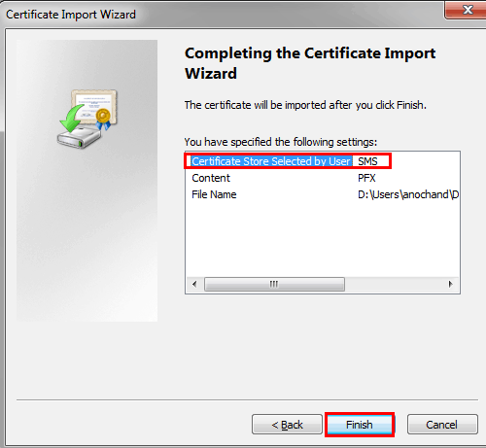Click the Completing the Certificate Import Wizard heading

click(310, 63)
